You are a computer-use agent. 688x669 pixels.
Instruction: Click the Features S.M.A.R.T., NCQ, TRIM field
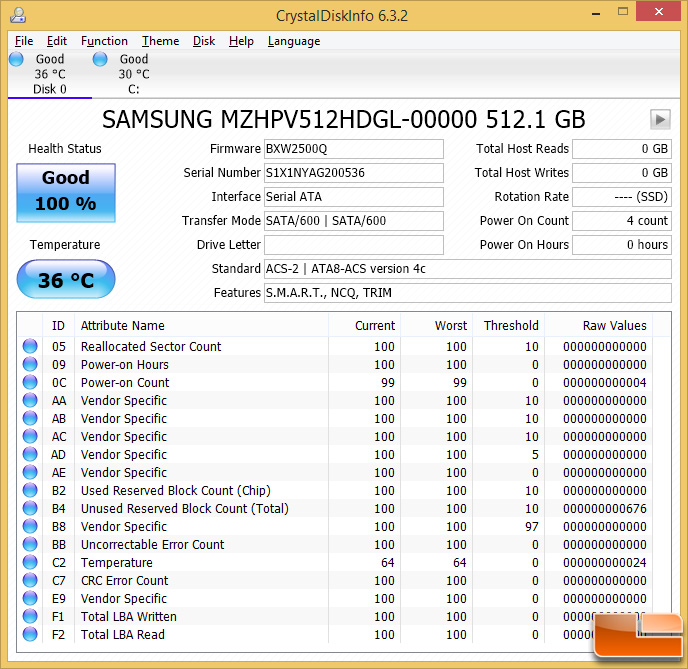coord(468,293)
